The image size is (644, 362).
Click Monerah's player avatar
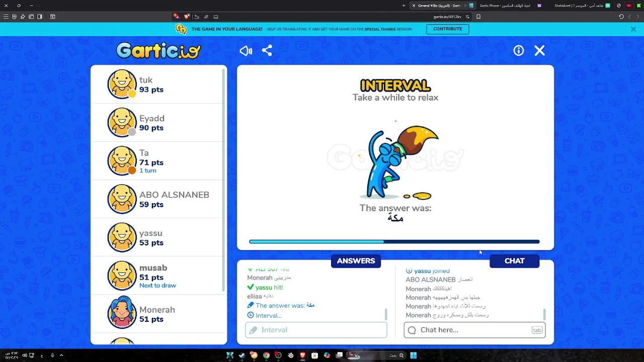point(122,313)
